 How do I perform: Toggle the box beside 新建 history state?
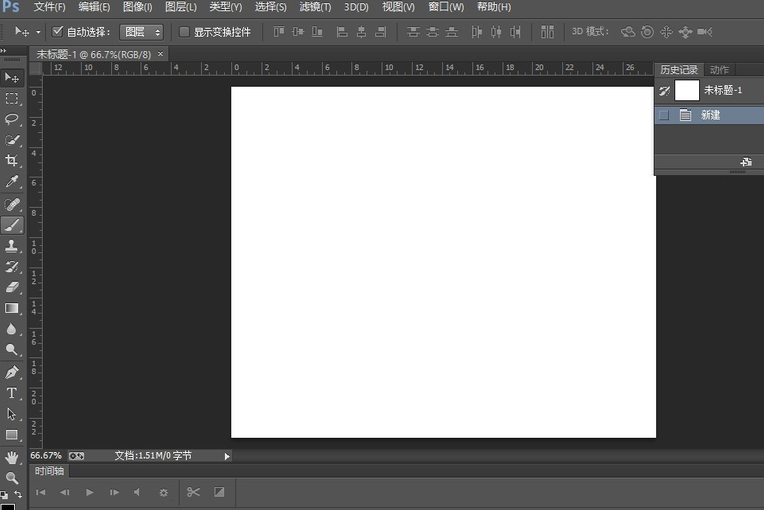(664, 115)
